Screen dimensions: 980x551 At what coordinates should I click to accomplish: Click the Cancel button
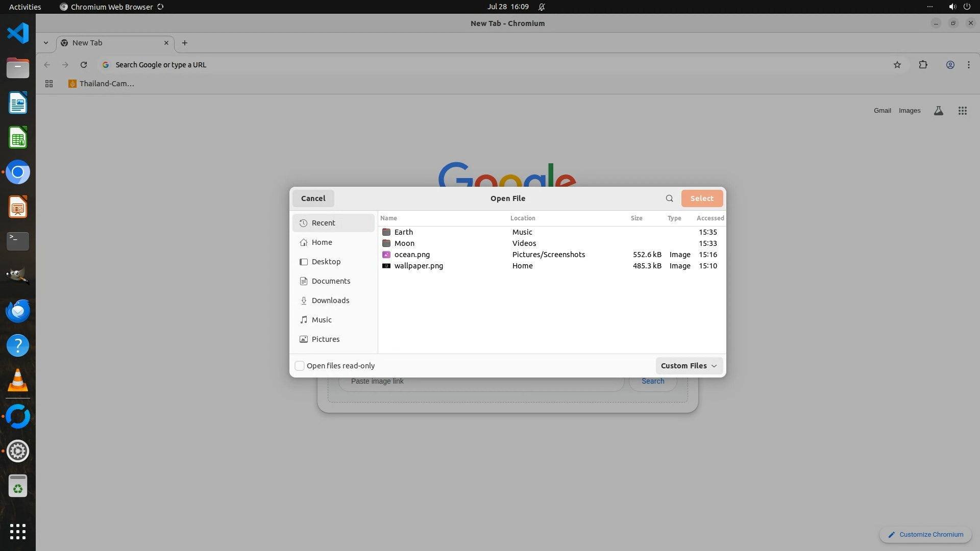pyautogui.click(x=313, y=198)
